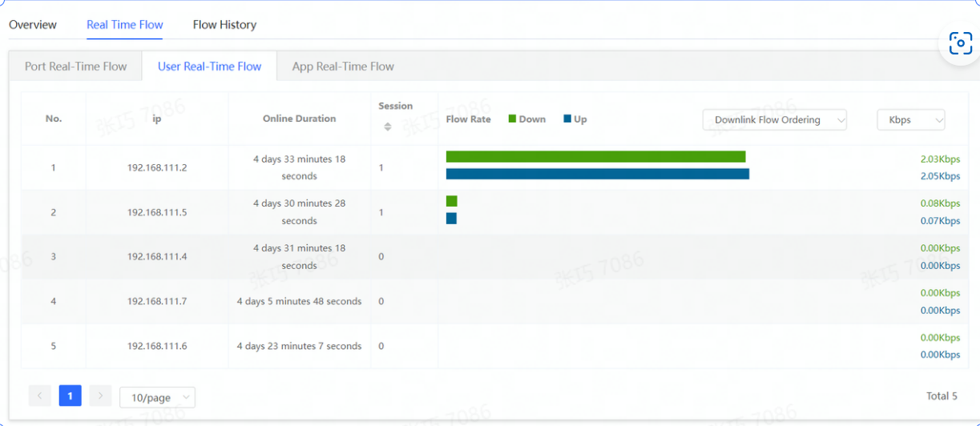Viewport: 980px width, 426px height.
Task: Click the 2.05Kbps up rate value
Action: (x=940, y=176)
